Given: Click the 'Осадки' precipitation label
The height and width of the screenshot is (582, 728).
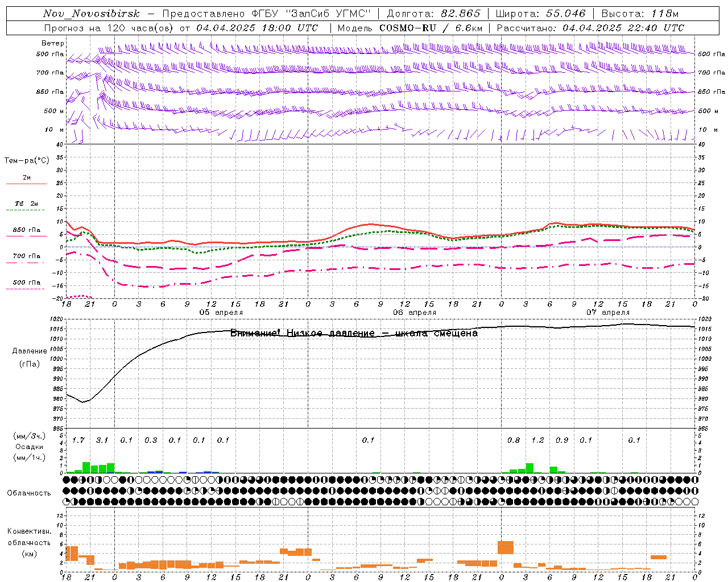Looking at the screenshot, I should coord(29,447).
